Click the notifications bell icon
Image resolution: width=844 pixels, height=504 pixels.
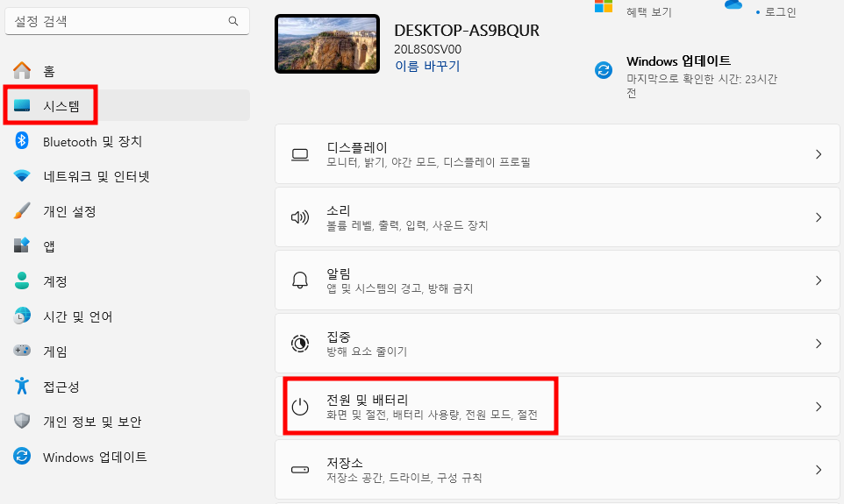300,280
